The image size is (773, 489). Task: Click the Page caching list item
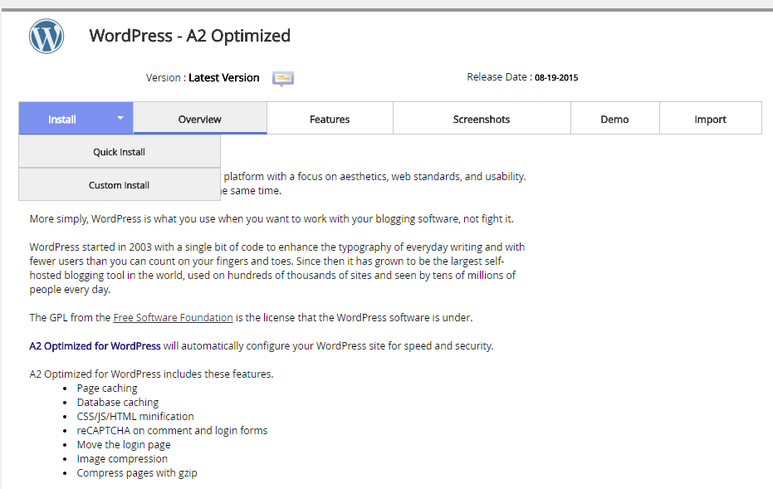click(107, 388)
